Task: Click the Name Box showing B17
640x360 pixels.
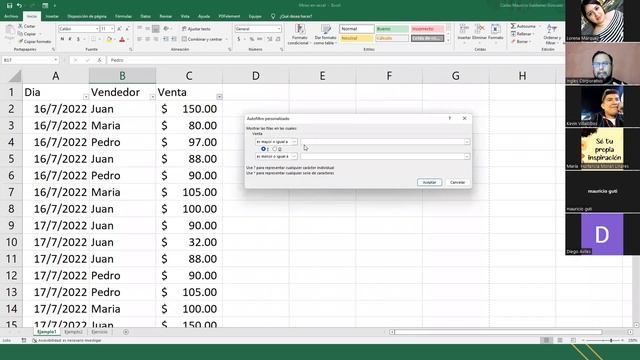Action: (30, 60)
